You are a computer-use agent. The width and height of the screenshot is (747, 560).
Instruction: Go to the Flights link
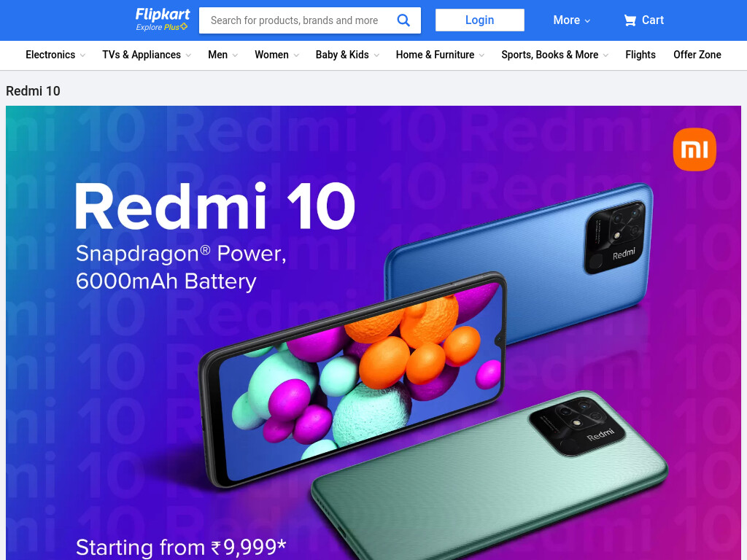[x=640, y=55]
